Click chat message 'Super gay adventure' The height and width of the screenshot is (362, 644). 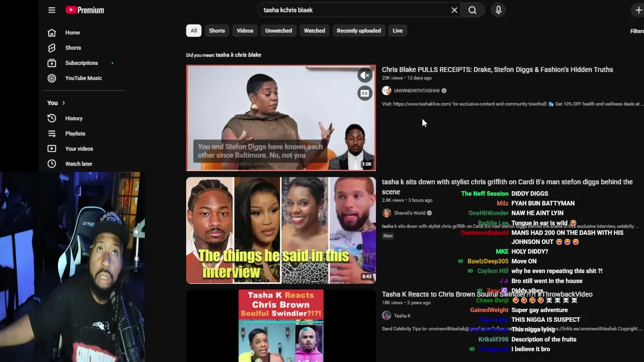point(539,310)
